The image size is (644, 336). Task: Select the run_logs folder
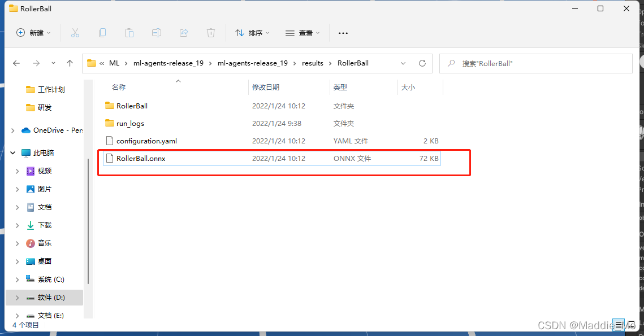(x=271, y=124)
